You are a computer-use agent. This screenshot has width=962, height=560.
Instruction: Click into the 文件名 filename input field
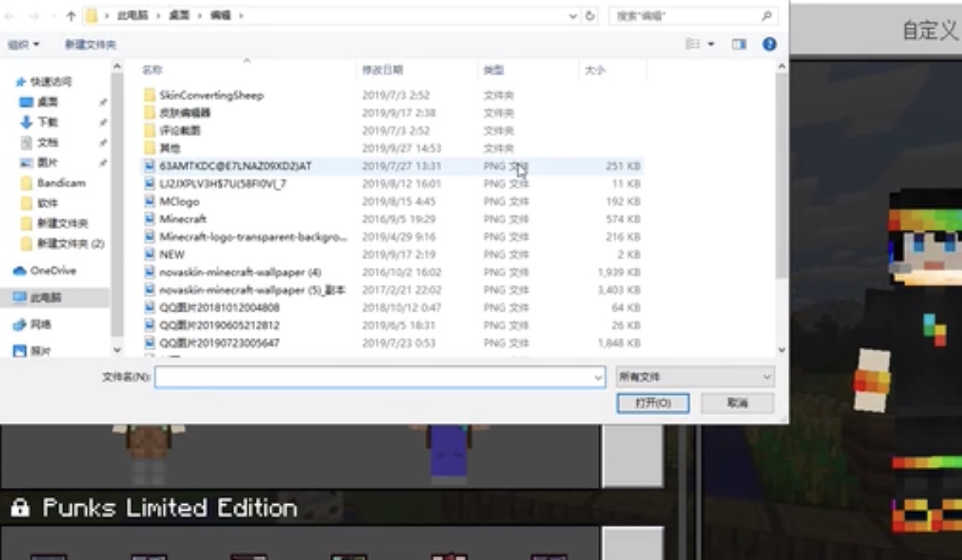(x=372, y=377)
